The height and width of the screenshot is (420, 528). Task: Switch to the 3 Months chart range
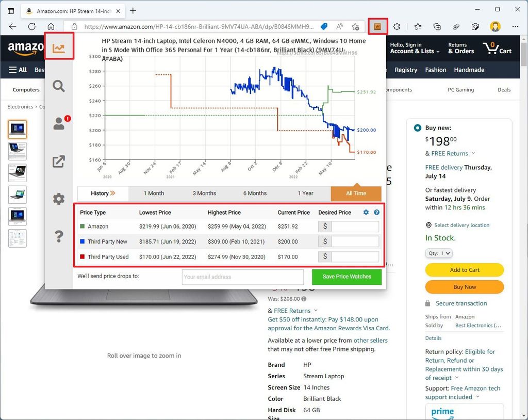point(204,193)
